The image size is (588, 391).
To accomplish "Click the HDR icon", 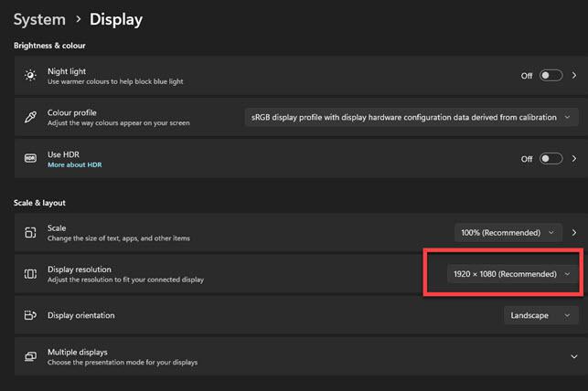I will [x=30, y=158].
